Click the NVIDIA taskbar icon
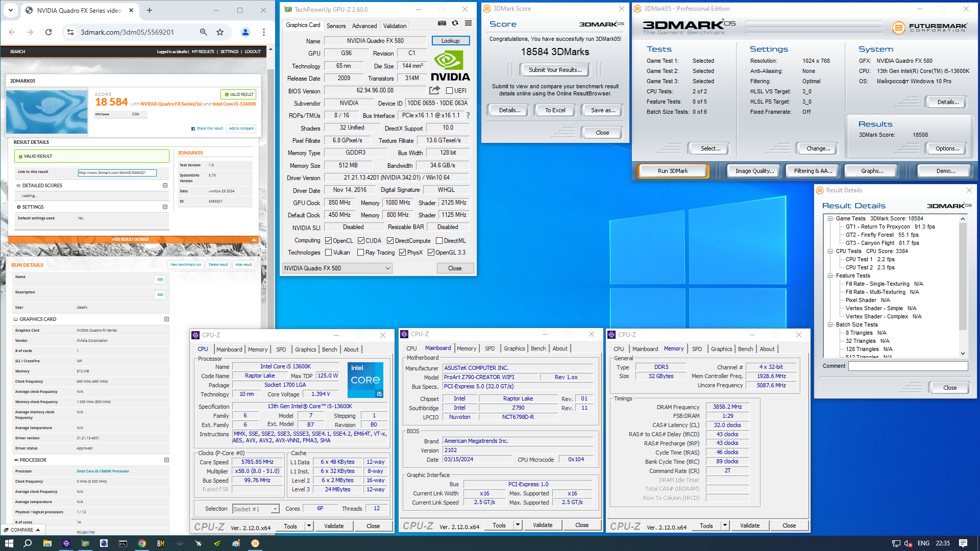980x551 pixels. tap(217, 543)
